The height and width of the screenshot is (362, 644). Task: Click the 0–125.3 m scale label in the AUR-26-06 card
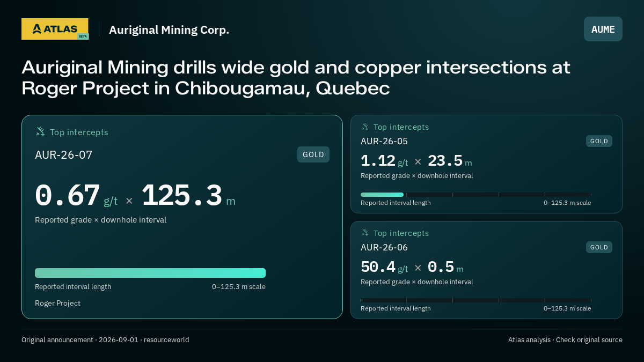point(567,308)
